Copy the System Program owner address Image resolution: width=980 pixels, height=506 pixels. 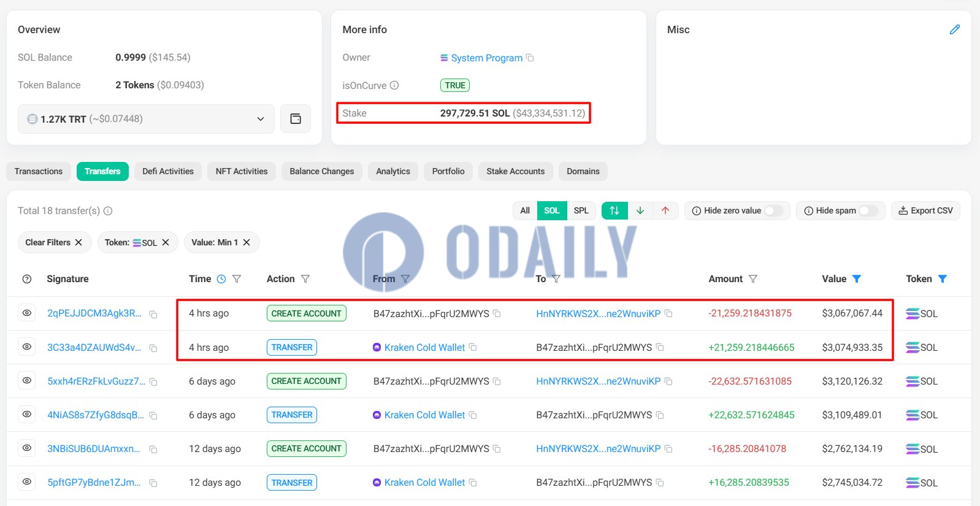[530, 58]
